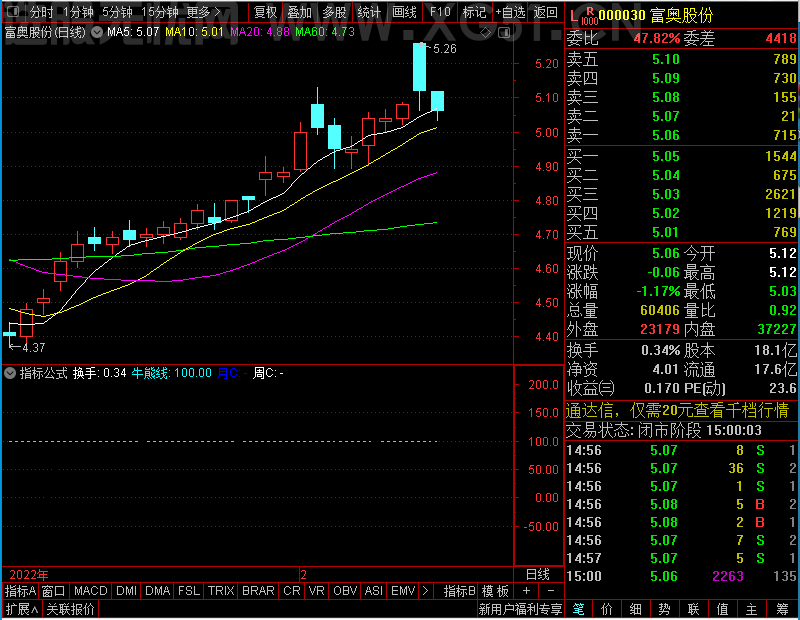This screenshot has width=800, height=620.
Task: Select the 主 main tab
Action: click(x=752, y=609)
